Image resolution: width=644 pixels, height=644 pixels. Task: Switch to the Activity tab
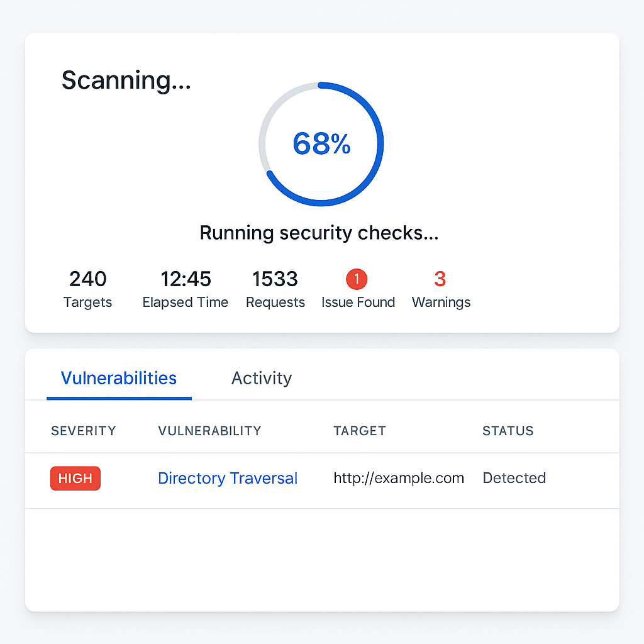[262, 379]
